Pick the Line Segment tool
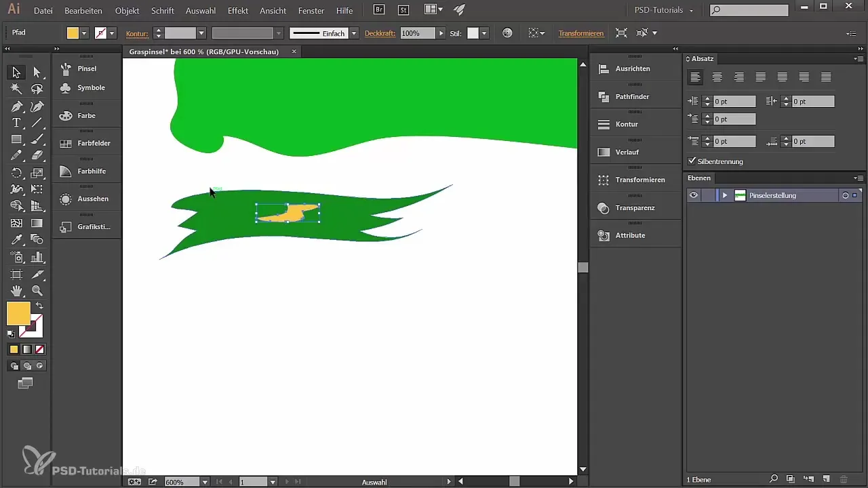 [x=37, y=123]
